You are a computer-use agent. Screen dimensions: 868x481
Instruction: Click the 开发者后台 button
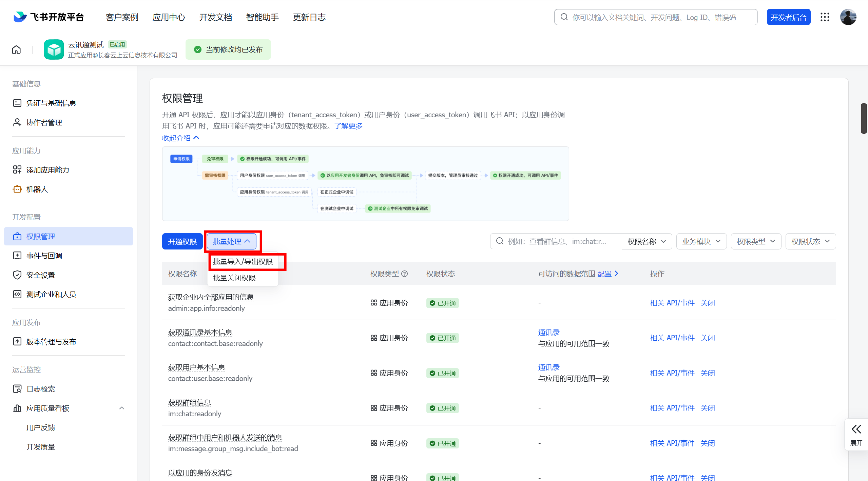[789, 17]
